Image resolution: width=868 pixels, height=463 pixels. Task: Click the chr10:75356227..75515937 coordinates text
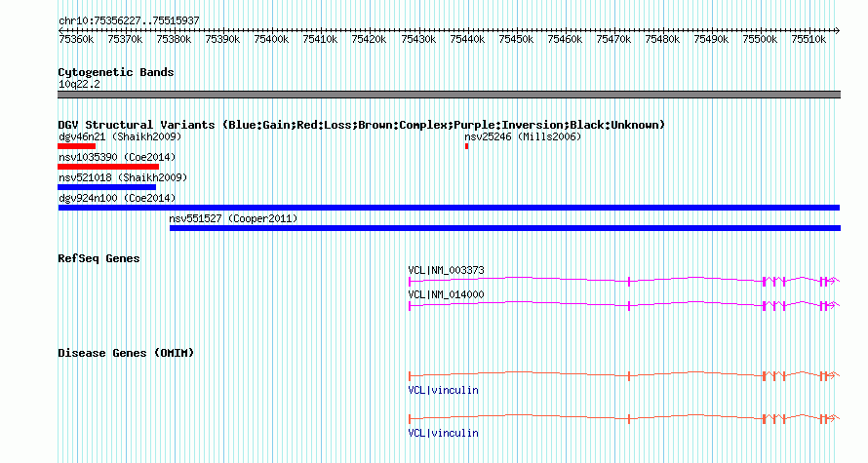(129, 20)
